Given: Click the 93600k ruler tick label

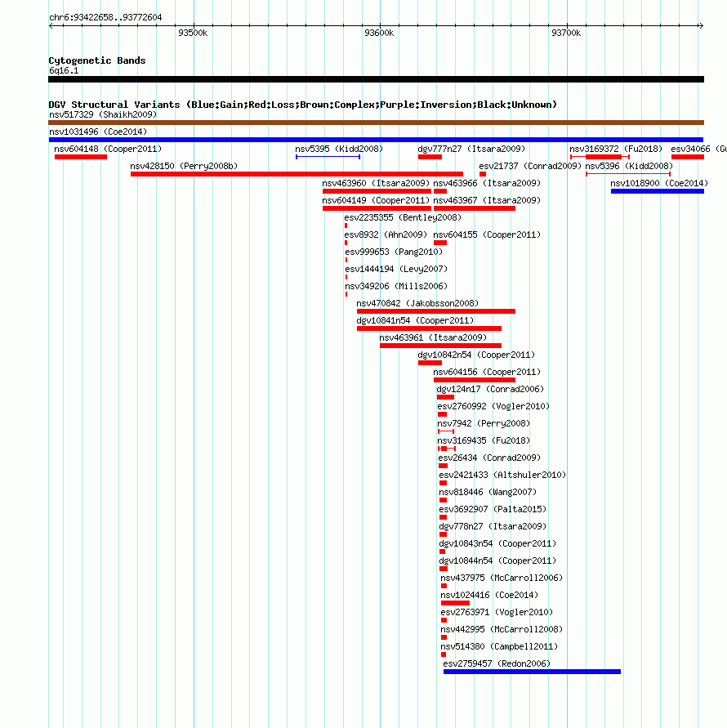Looking at the screenshot, I should coord(379,33).
